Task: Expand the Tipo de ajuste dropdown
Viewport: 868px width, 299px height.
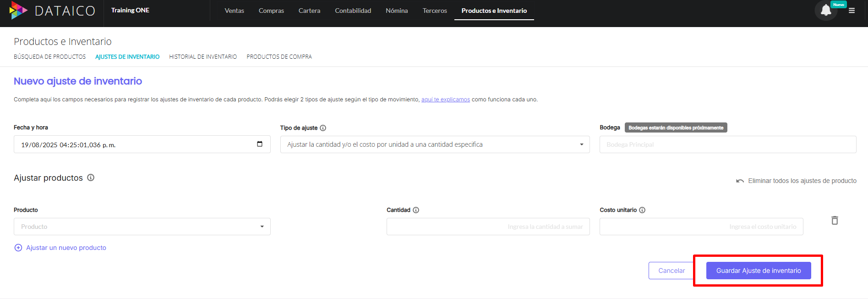Action: click(x=581, y=144)
